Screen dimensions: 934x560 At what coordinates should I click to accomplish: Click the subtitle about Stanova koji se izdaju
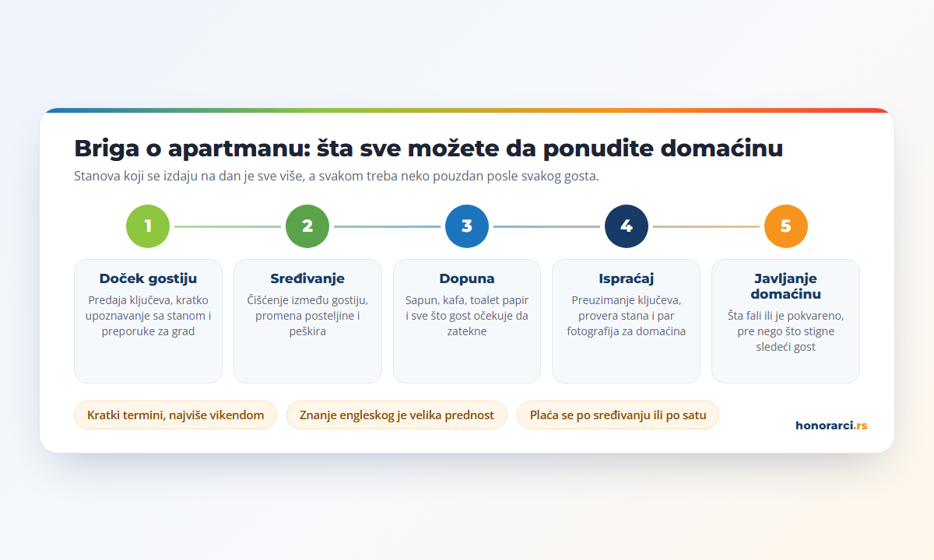[x=336, y=176]
